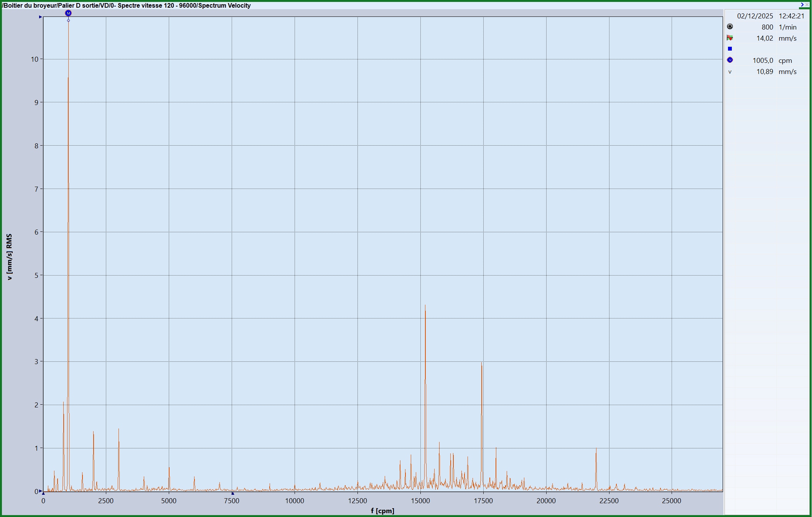Viewport: 812px width, 517px height.
Task: Click the y-axis zero level arrow marker
Action: coord(40,491)
